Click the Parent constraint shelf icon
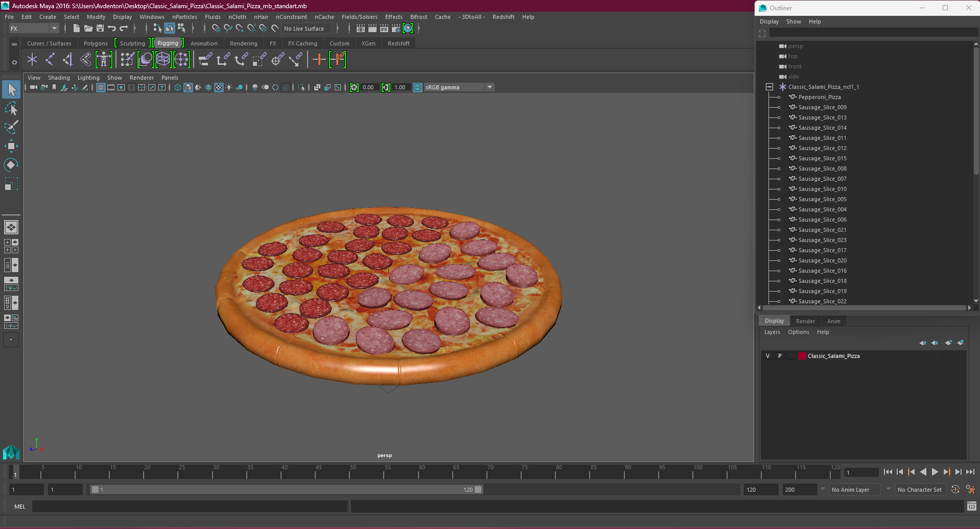Screen dimensions: 980x529 pos(205,60)
